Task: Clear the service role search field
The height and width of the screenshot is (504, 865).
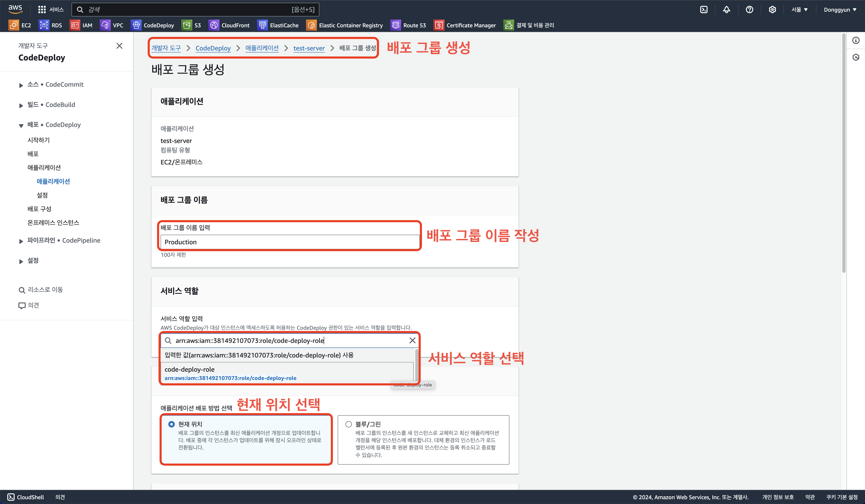Action: tap(412, 340)
